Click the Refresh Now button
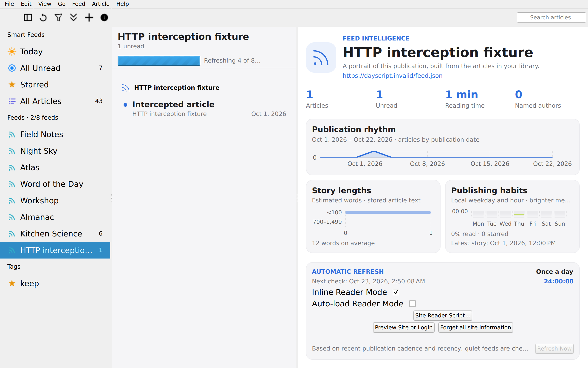This screenshot has height=368, width=588. click(554, 348)
